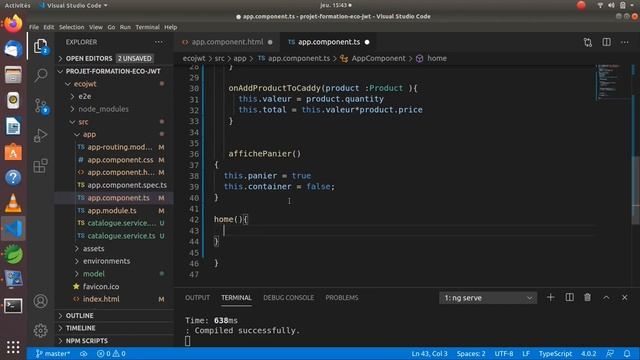
Task: Launch Firefox from the Ubuntu dock
Action: click(x=13, y=24)
